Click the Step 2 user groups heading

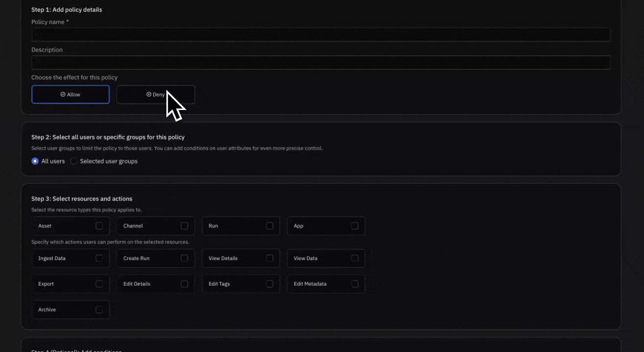pyautogui.click(x=108, y=137)
